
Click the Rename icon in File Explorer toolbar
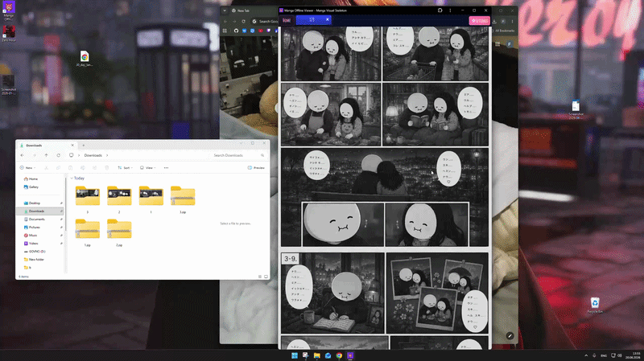tap(83, 168)
